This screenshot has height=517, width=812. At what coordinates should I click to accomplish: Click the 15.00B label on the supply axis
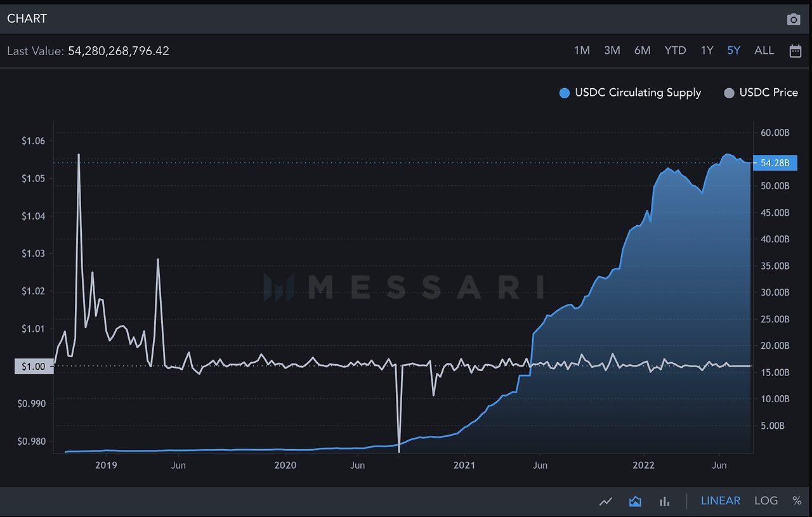pos(775,372)
